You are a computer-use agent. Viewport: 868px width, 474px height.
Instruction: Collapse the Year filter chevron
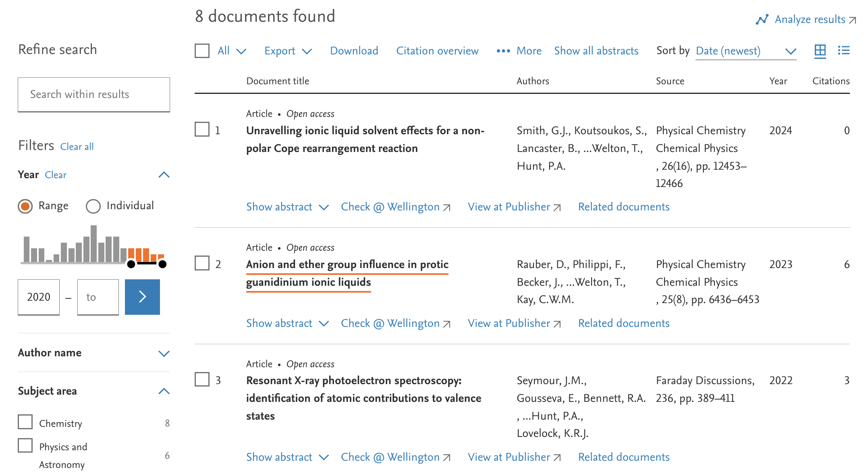(164, 175)
